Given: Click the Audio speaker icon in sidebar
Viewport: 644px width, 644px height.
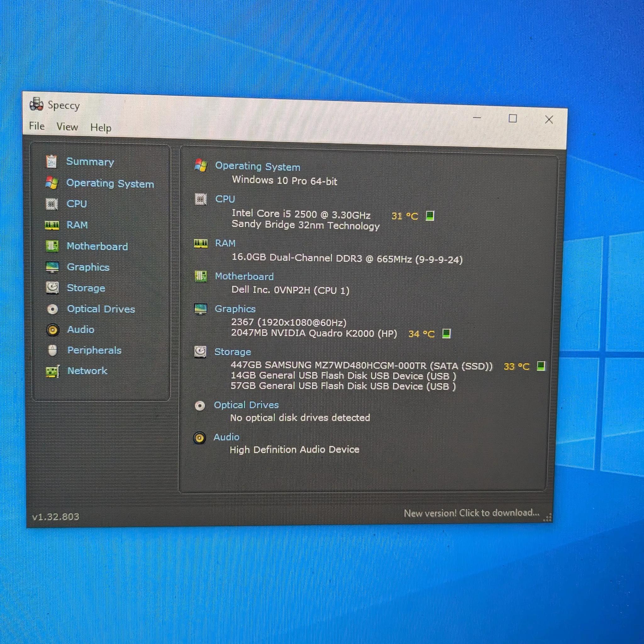Looking at the screenshot, I should [52, 330].
